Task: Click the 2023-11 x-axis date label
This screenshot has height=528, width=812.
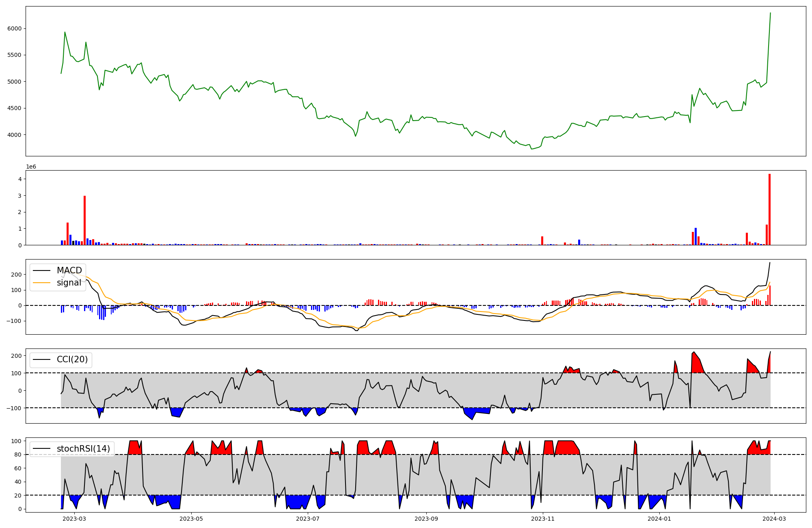Action: point(543,519)
